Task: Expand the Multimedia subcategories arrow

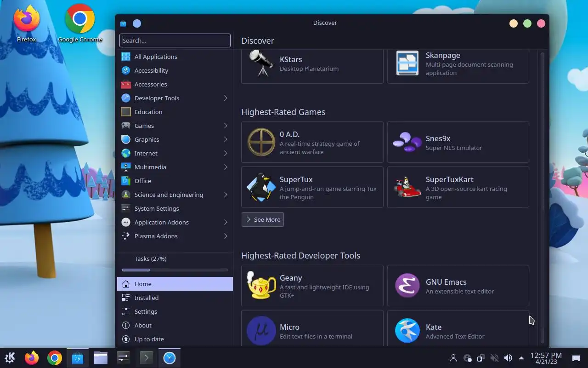Action: click(226, 167)
